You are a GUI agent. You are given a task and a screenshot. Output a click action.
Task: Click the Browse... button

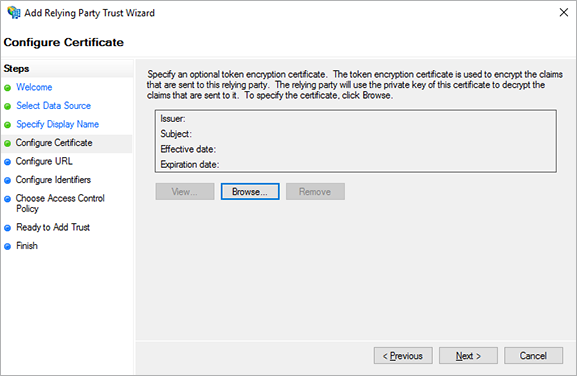250,192
